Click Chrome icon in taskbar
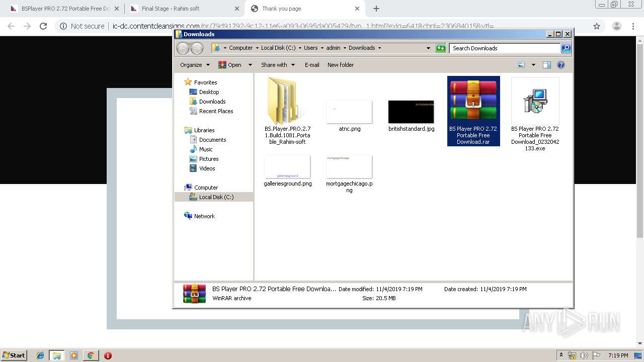This screenshot has width=644, height=362. click(x=91, y=355)
